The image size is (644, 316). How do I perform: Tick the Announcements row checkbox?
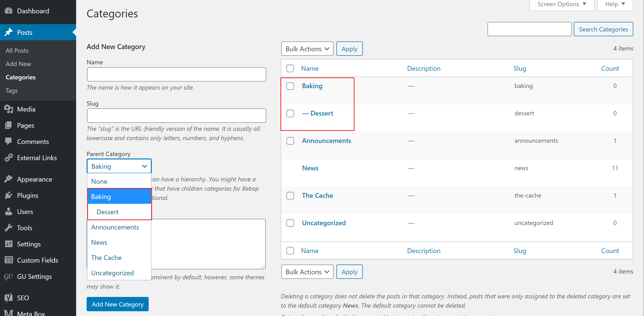click(290, 141)
